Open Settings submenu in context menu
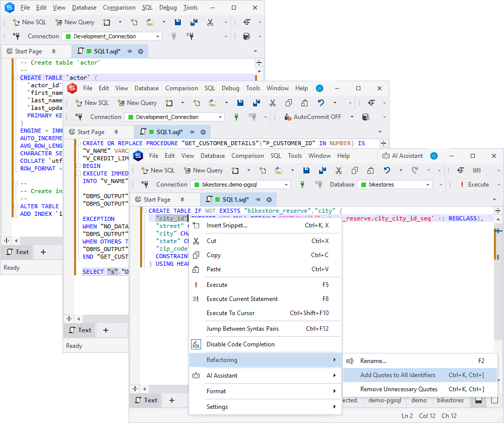This screenshot has width=504, height=423. (x=265, y=406)
